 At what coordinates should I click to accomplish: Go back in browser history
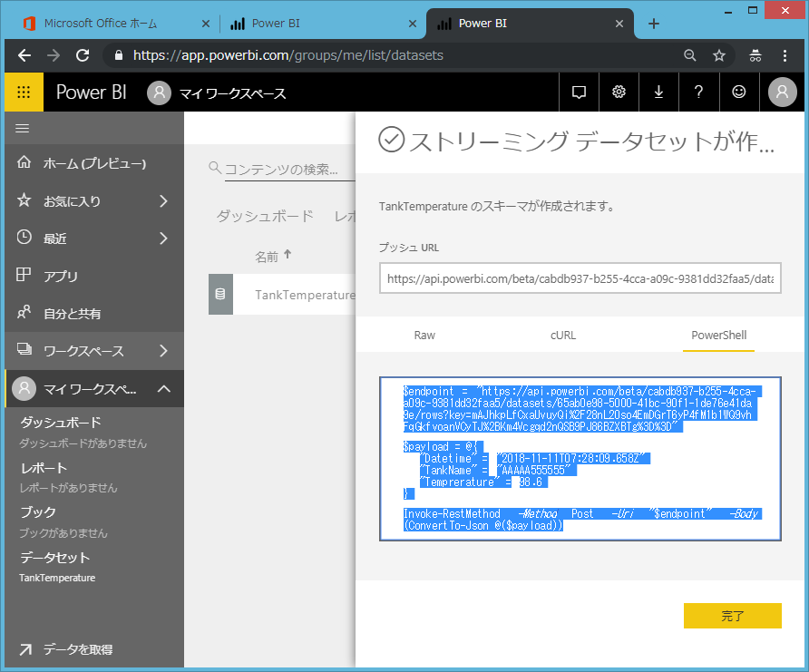point(24,55)
